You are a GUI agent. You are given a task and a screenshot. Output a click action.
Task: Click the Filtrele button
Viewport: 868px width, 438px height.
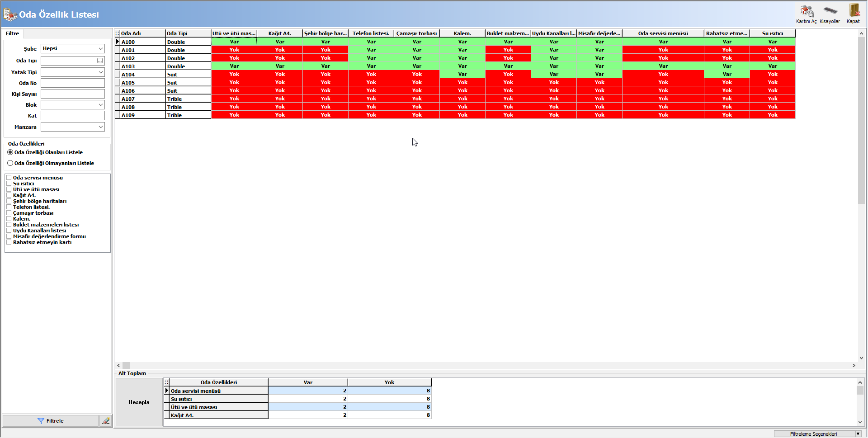51,421
